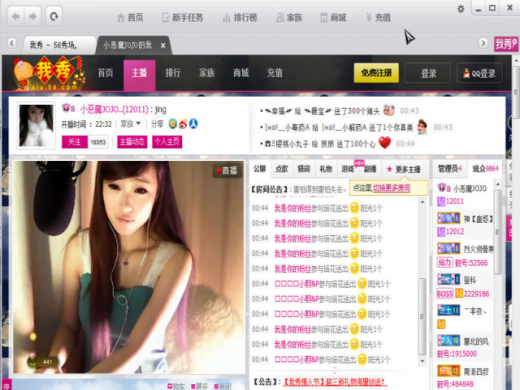Click the audience list scrollbar up arrow
The image size is (520, 390).
tap(498, 184)
